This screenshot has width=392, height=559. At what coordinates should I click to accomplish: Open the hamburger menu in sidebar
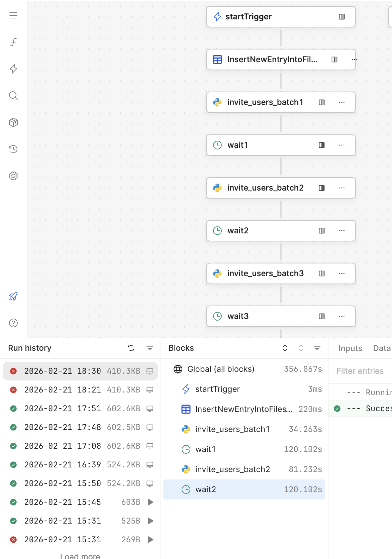[13, 15]
